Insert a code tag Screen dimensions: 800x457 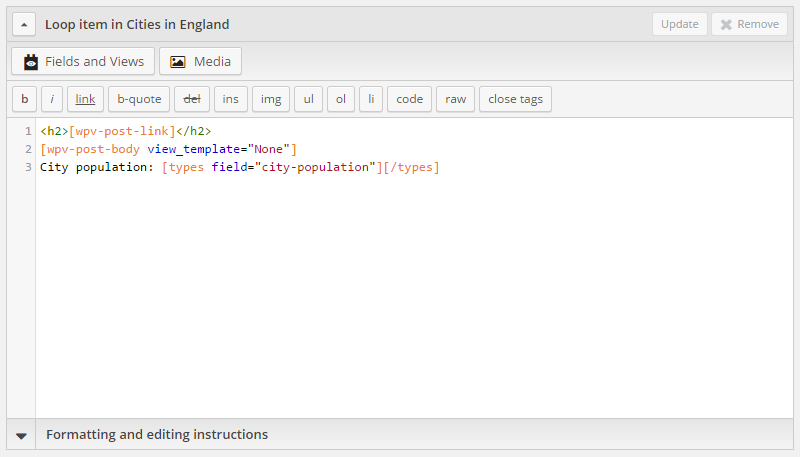click(409, 99)
